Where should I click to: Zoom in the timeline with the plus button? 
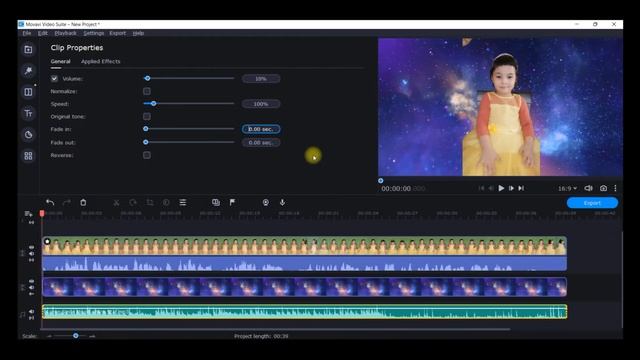92,336
